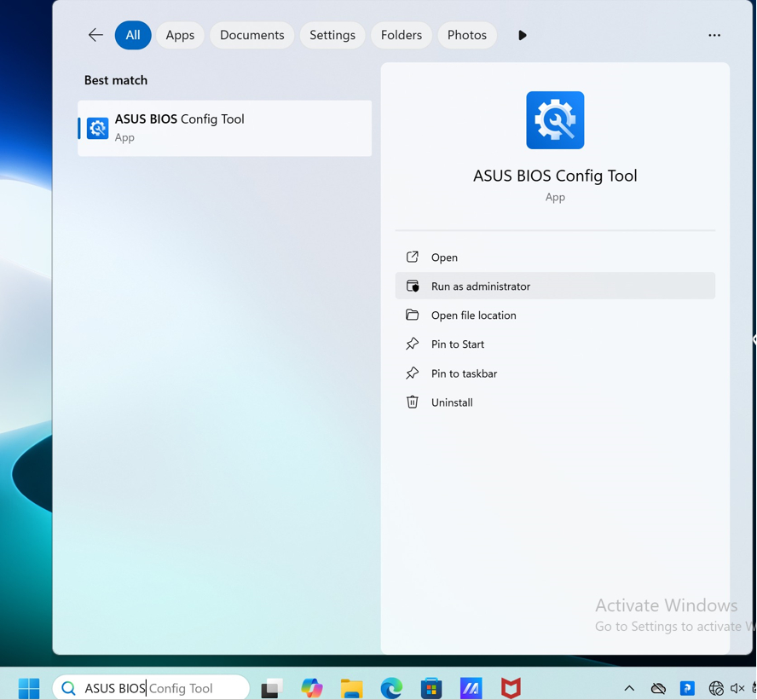The width and height of the screenshot is (757, 700).
Task: Open File Explorer from the taskbar
Action: tap(351, 688)
